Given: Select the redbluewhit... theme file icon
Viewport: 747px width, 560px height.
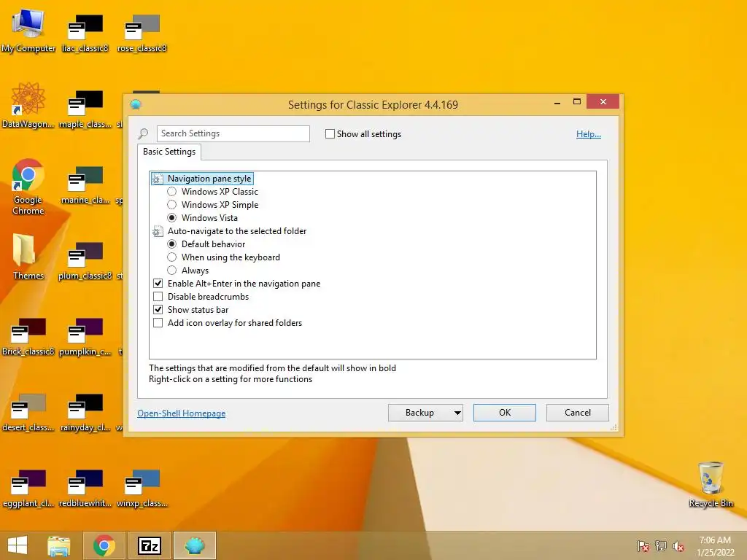Looking at the screenshot, I should 85,488.
